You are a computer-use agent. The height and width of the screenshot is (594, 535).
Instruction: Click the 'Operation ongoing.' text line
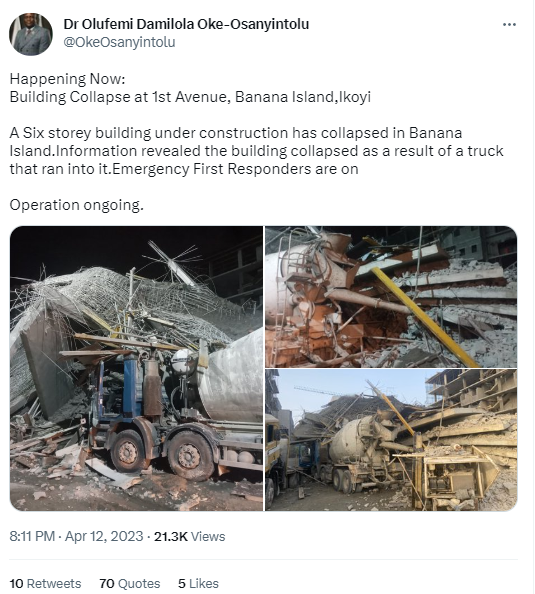77,205
